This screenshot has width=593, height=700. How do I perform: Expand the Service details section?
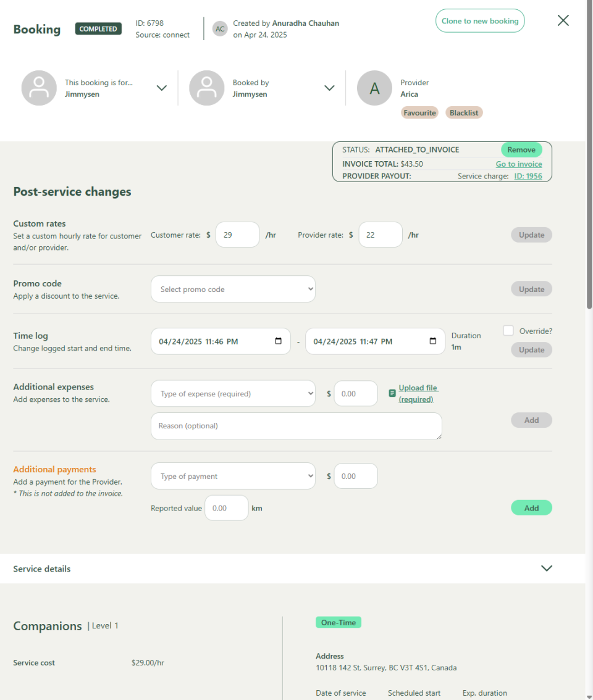[546, 569]
